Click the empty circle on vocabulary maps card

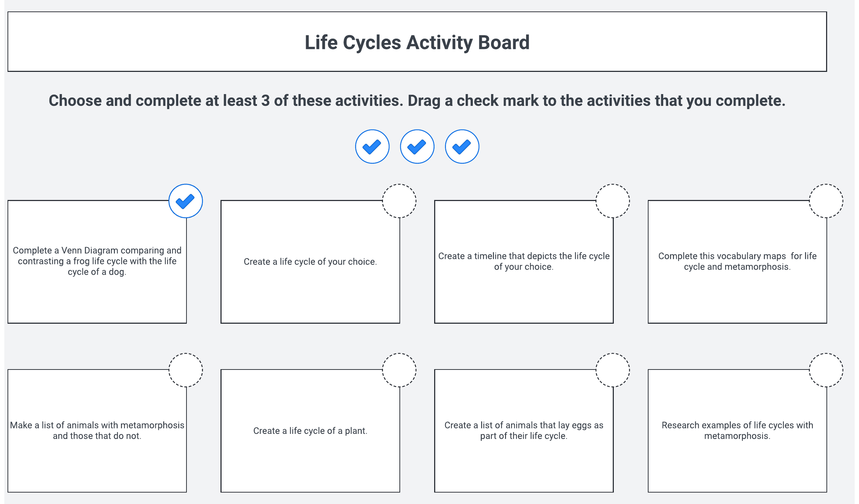pos(826,201)
